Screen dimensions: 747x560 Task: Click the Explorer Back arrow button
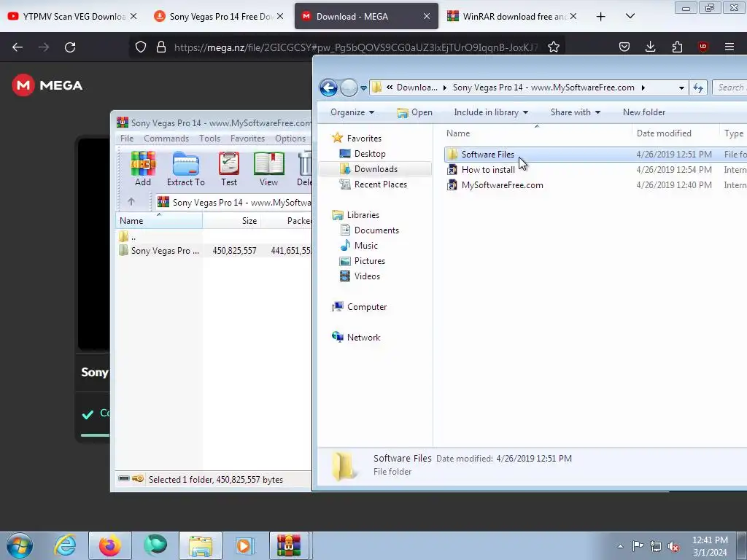328,87
